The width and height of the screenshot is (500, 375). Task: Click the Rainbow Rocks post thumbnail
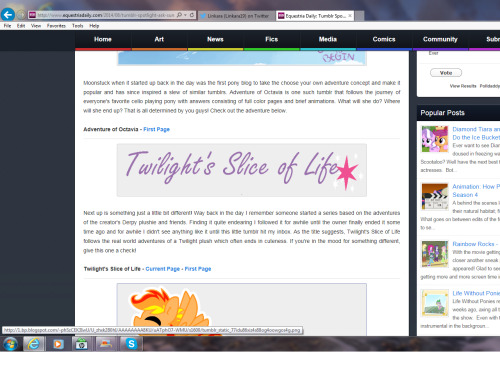(x=435, y=254)
